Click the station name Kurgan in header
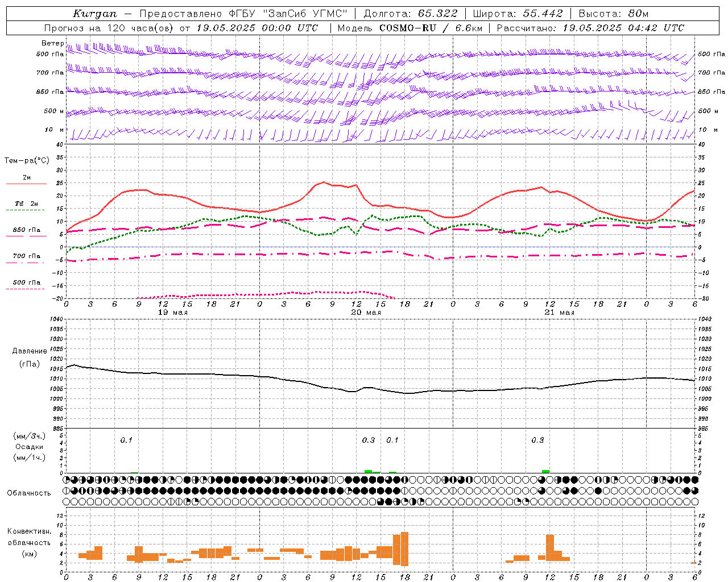This screenshot has height=582, width=728. coord(94,14)
